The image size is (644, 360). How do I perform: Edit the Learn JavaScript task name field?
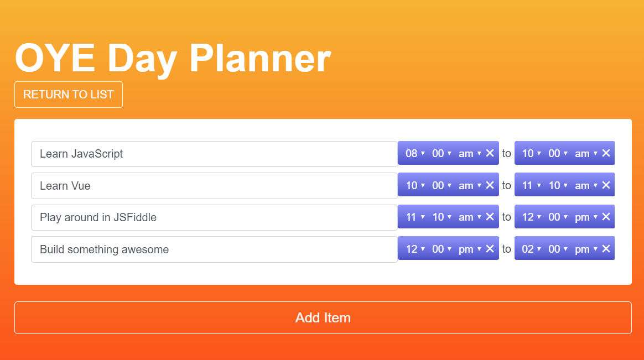pos(214,154)
